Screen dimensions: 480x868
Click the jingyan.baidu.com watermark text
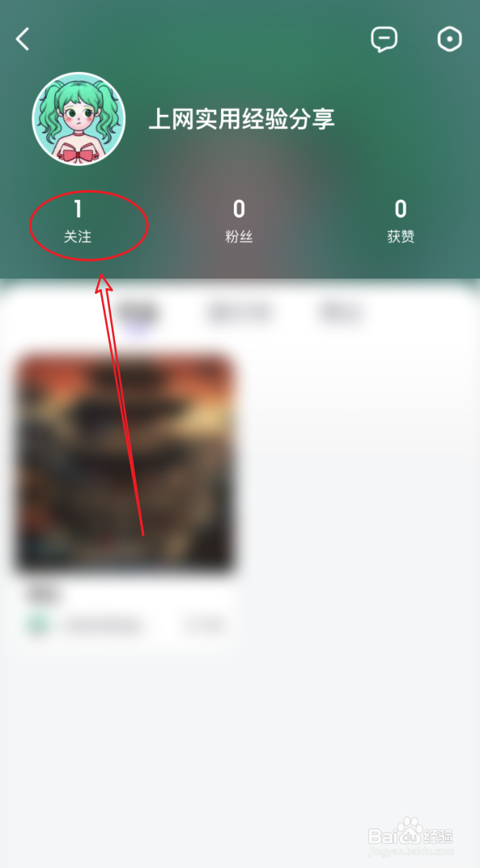point(410,851)
